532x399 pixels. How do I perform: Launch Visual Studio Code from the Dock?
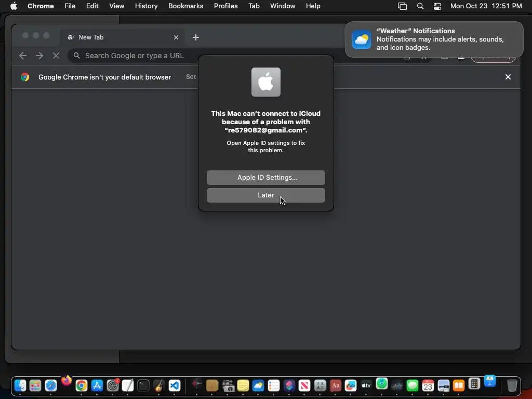[x=175, y=385]
